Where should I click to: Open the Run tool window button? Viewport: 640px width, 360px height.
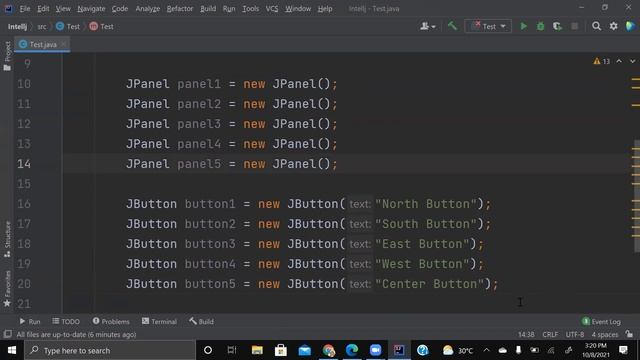click(30, 322)
